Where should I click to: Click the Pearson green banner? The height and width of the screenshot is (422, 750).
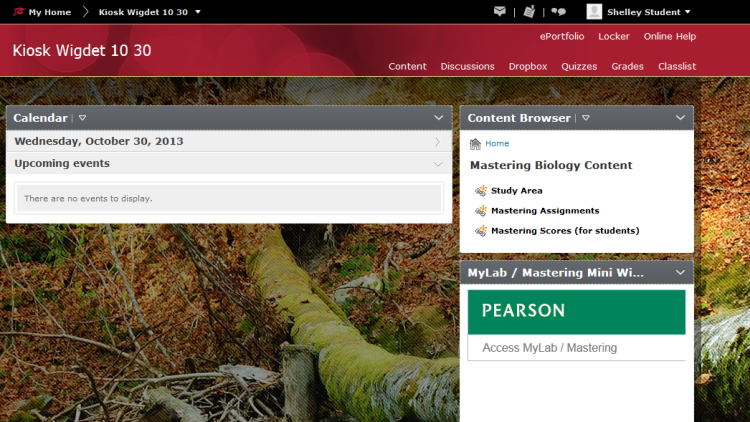(x=576, y=311)
